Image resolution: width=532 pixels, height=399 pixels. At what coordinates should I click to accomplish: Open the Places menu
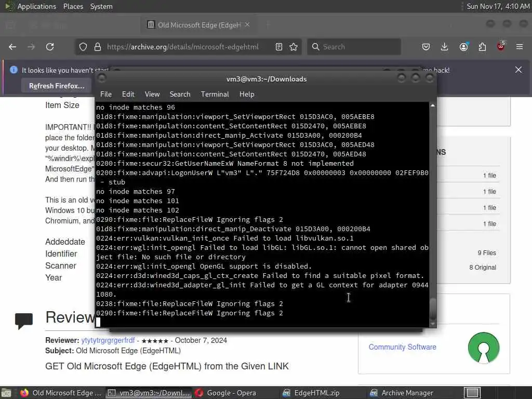click(73, 6)
